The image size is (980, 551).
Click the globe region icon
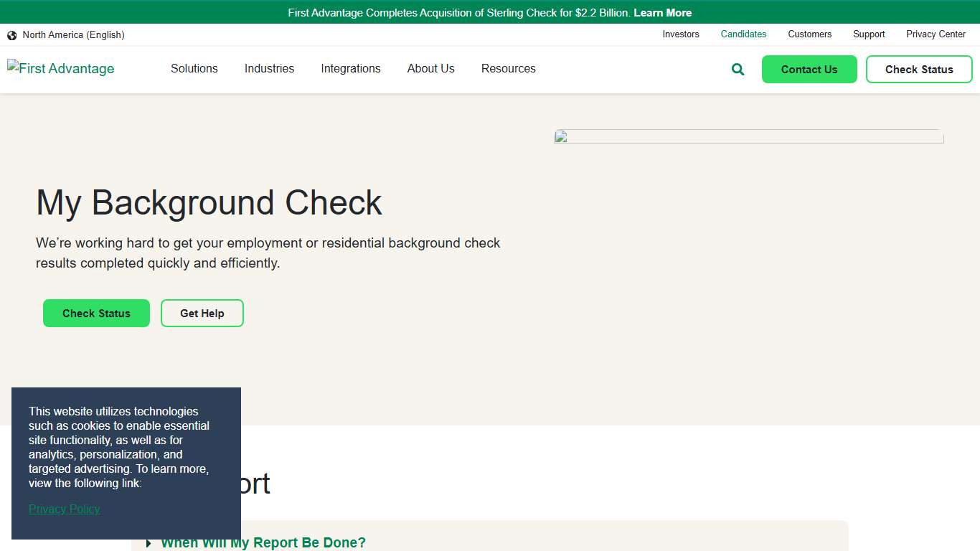pos(11,34)
